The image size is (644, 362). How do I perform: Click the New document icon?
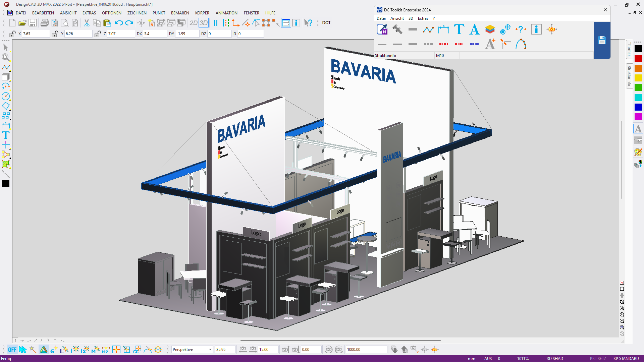(12, 23)
